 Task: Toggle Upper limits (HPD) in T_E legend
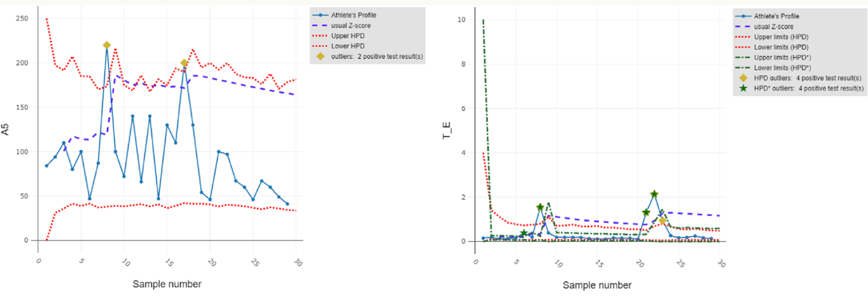pyautogui.click(x=784, y=37)
